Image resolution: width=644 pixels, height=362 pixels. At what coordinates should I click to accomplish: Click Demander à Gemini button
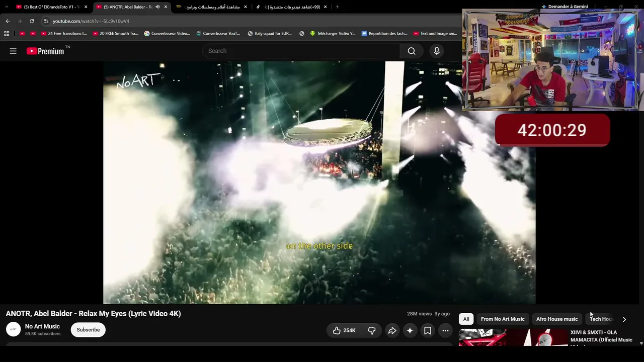(x=564, y=7)
